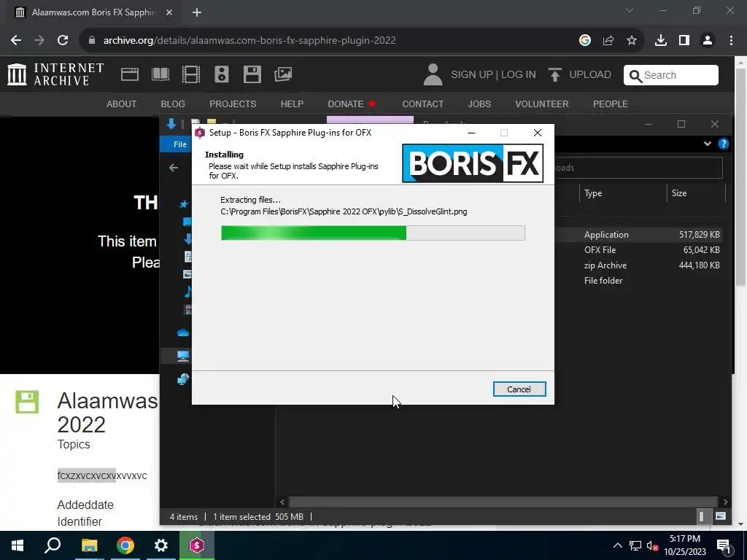Open the Audio speaker icon

(222, 74)
